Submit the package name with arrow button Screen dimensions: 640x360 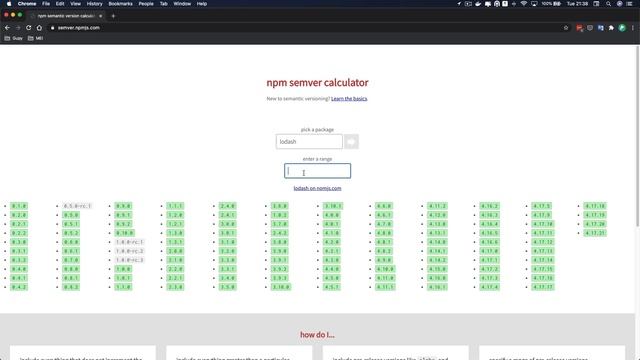(x=351, y=142)
